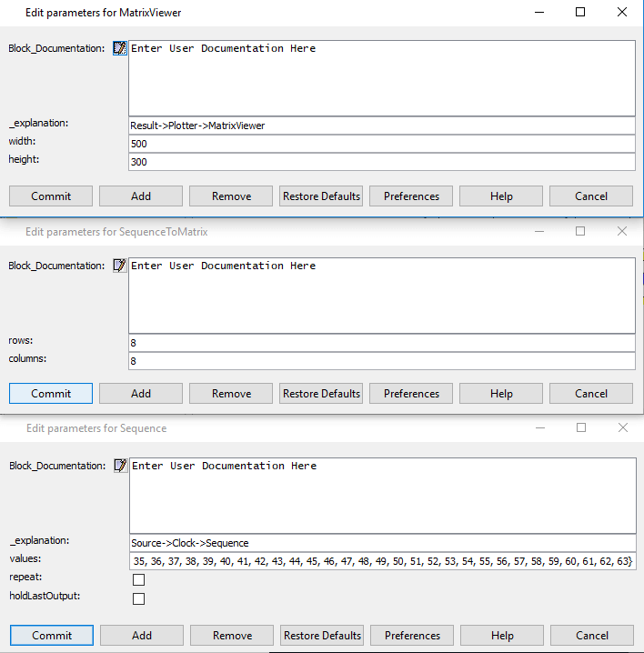
Task: Commit the MatrixViewer parameters
Action: tap(51, 196)
